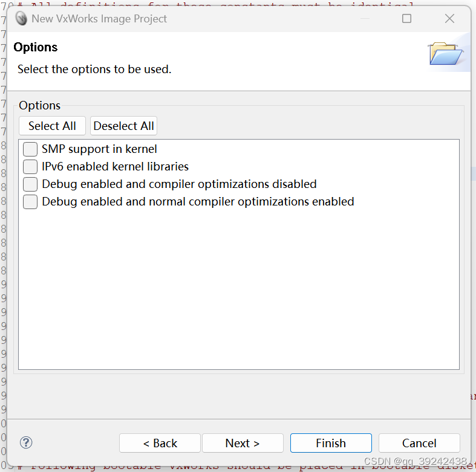Screen dimensions: 476x472
Task: Proceed with the Next button
Action: [243, 443]
